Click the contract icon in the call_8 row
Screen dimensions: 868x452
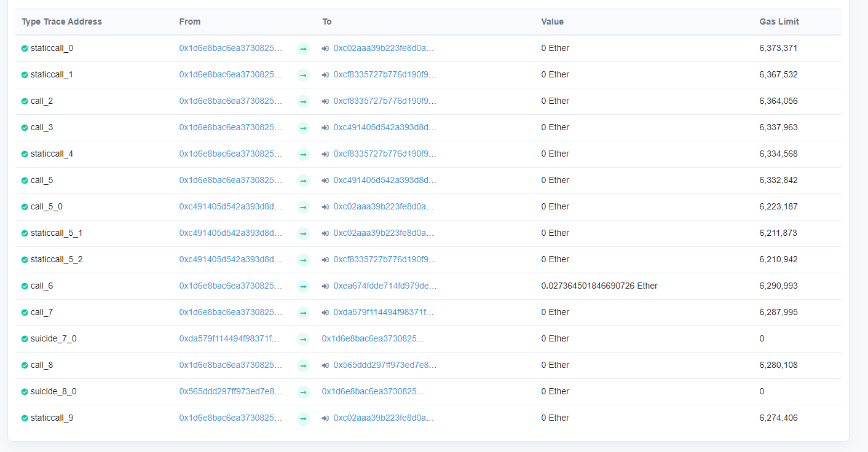click(325, 365)
